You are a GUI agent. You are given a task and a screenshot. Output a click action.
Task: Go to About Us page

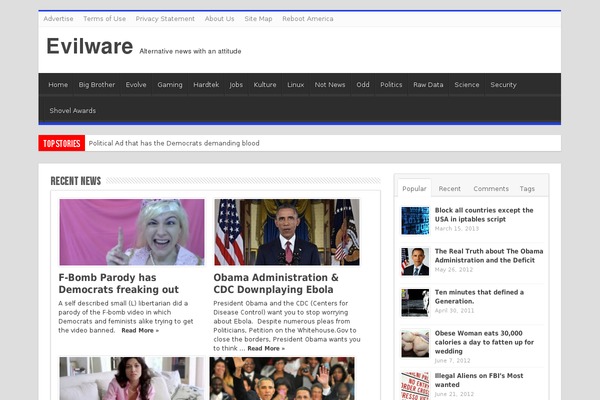tap(219, 19)
